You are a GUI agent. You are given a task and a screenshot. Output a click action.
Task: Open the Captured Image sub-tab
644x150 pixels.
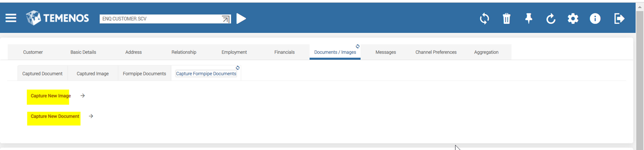pos(93,74)
